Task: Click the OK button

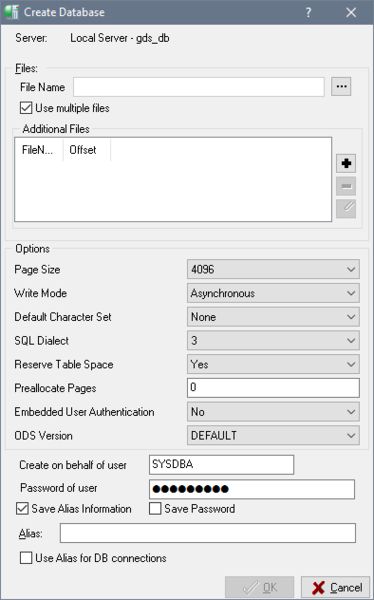Action: 260,587
